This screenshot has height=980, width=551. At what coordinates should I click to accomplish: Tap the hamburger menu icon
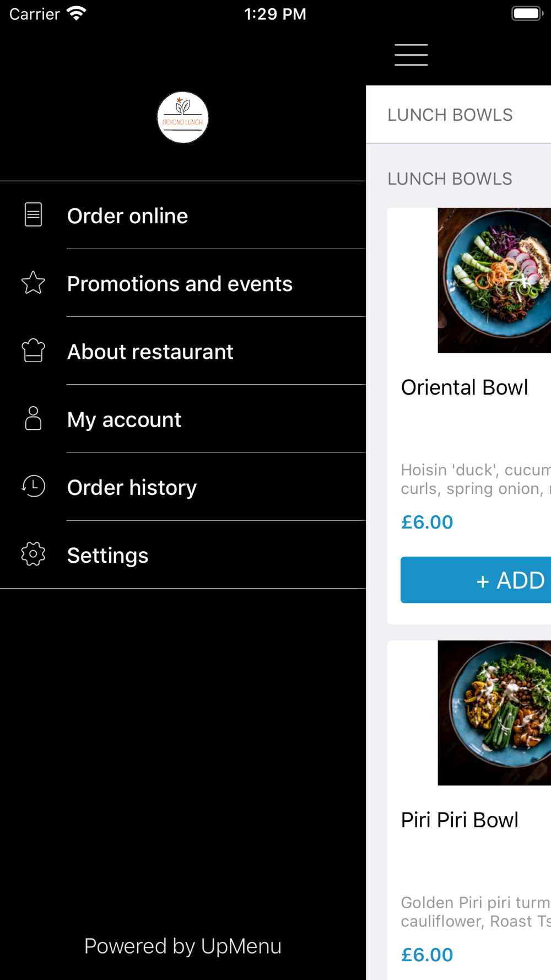tap(411, 55)
